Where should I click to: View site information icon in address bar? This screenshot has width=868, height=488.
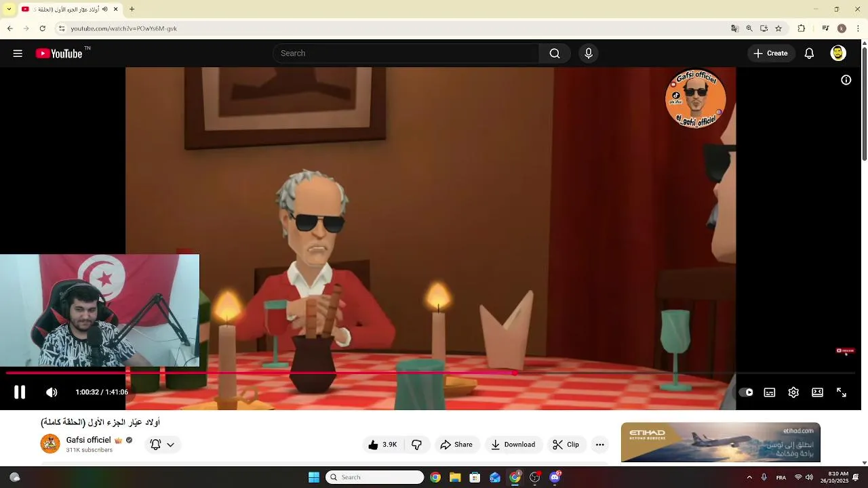click(x=62, y=28)
